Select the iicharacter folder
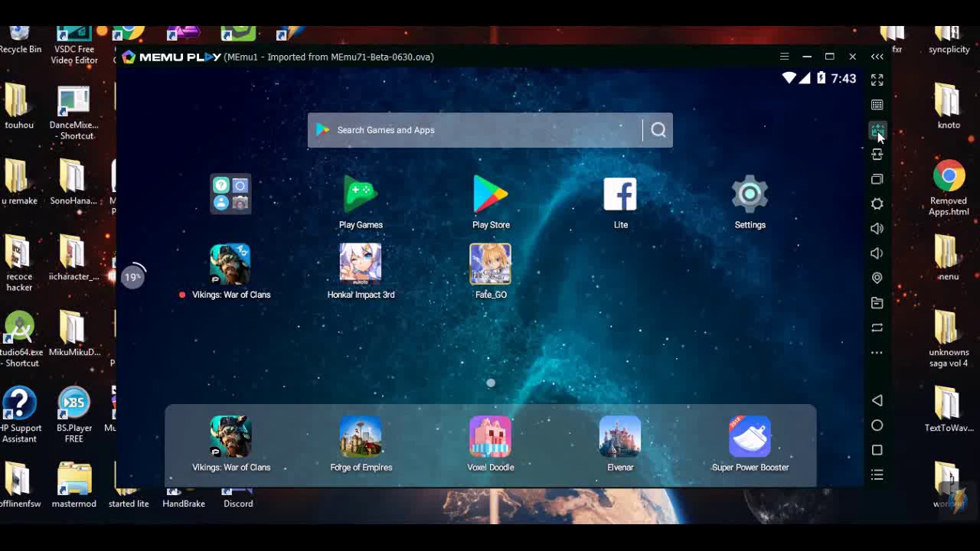This screenshot has width=980, height=551. (73, 259)
